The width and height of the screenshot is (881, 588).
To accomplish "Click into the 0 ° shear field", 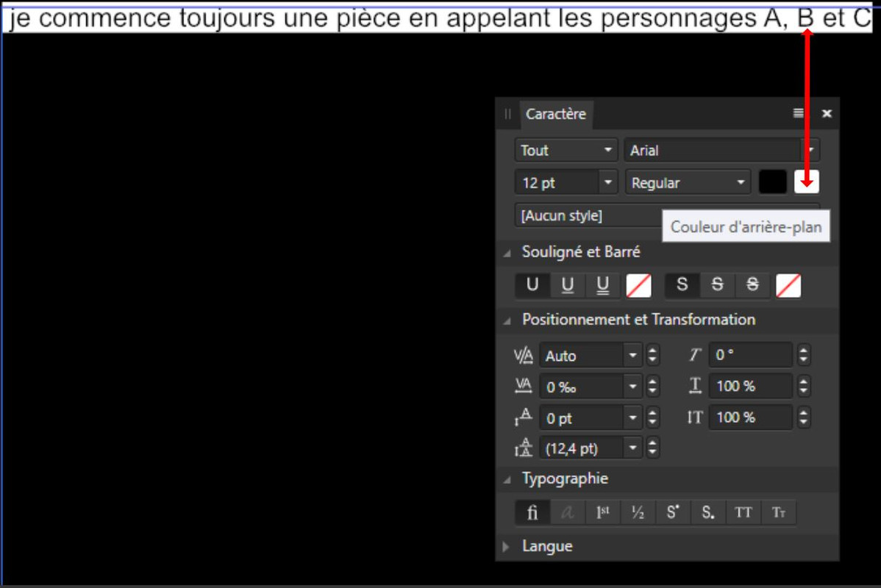I will pyautogui.click(x=752, y=355).
